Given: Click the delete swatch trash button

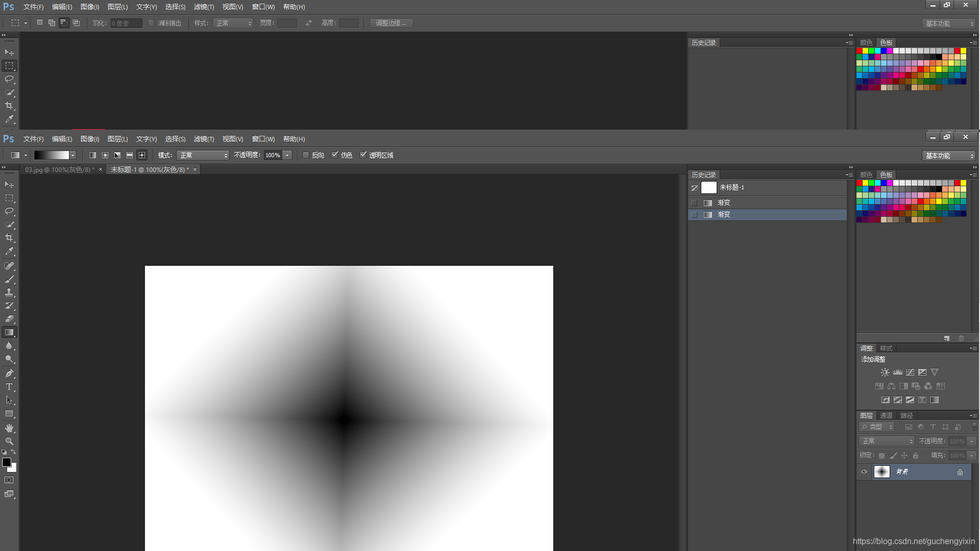Looking at the screenshot, I should pyautogui.click(x=961, y=338).
